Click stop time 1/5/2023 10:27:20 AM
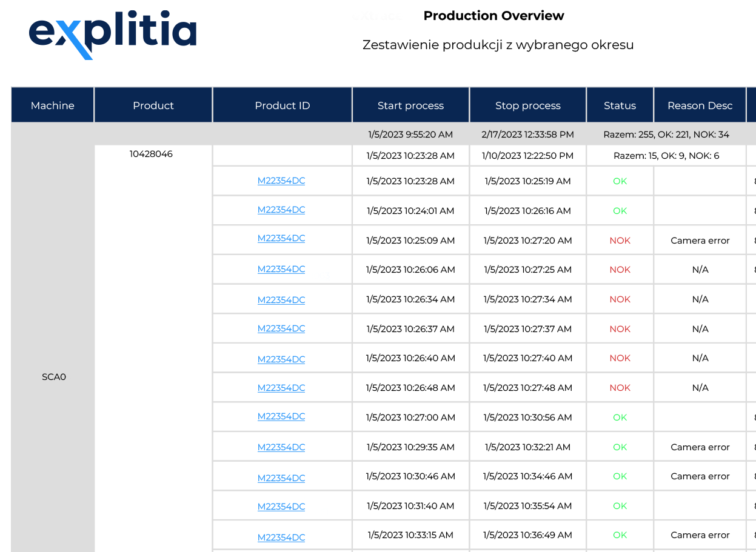756x552 pixels. pos(527,241)
